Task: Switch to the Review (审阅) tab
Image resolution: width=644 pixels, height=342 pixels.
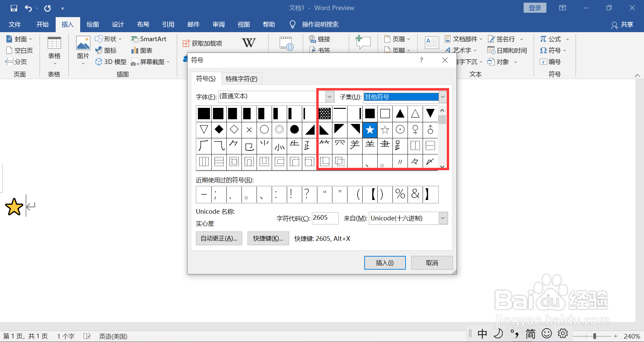Action: 219,24
